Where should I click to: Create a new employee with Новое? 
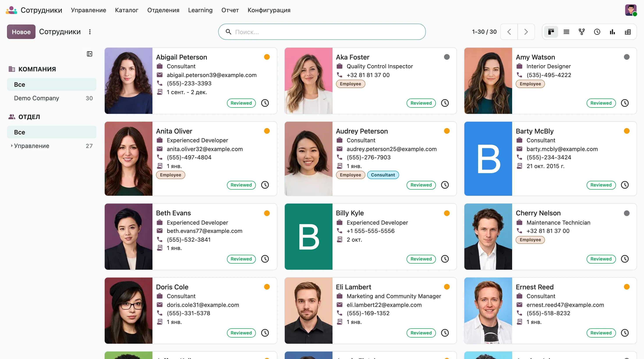pyautogui.click(x=21, y=32)
